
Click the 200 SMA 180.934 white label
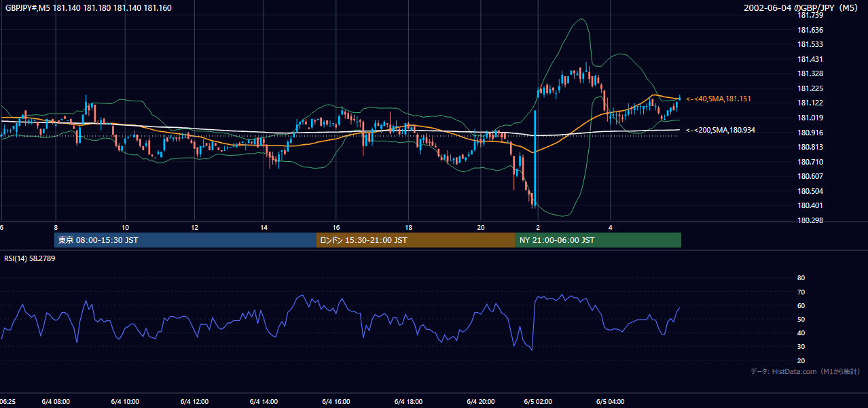click(720, 130)
